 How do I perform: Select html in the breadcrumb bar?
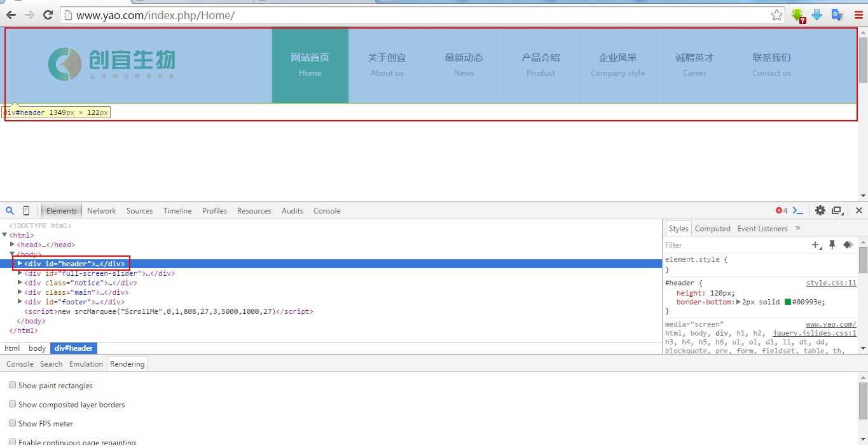(12, 348)
